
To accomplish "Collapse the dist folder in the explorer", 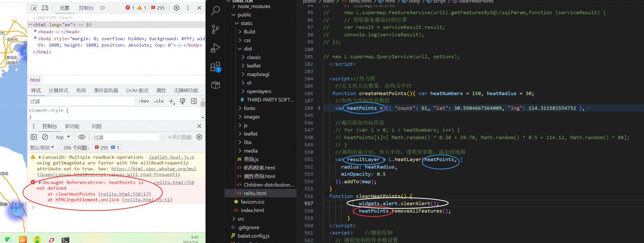I will click(240, 49).
